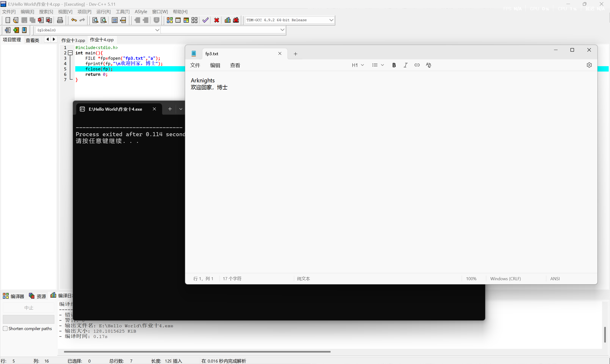610x364 pixels.
Task: Click the 中止 abort button
Action: click(x=29, y=308)
